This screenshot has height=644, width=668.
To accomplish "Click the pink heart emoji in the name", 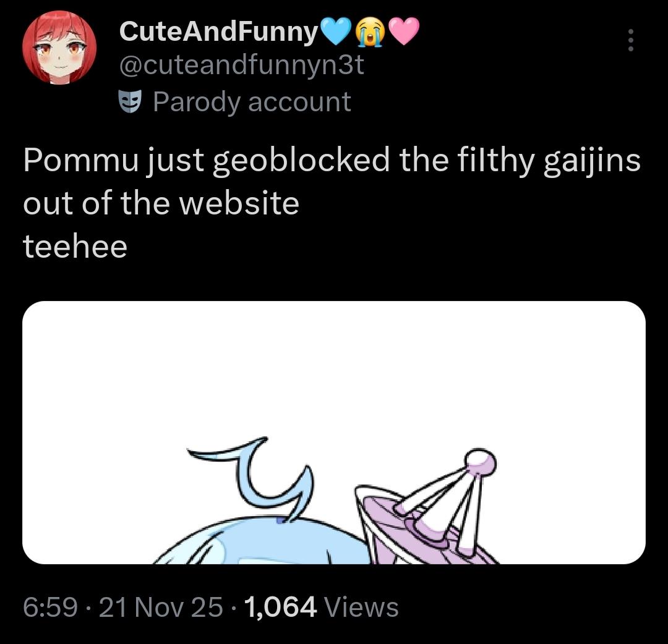I will (x=405, y=32).
